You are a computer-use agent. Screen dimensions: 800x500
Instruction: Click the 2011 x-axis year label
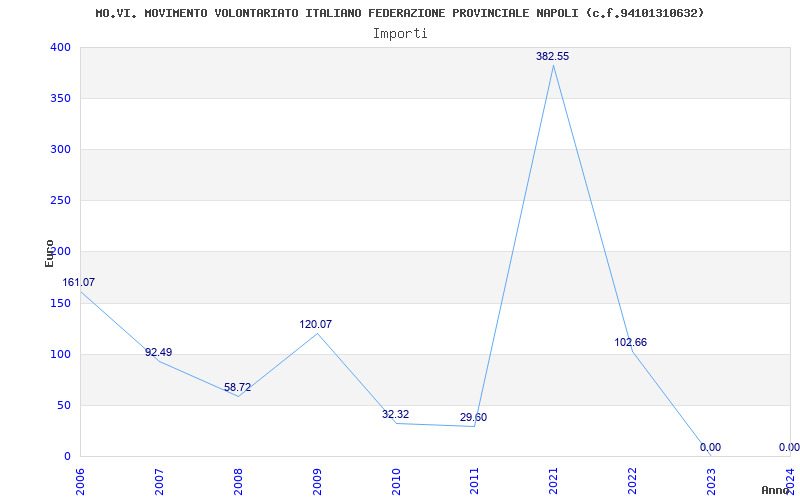(474, 480)
